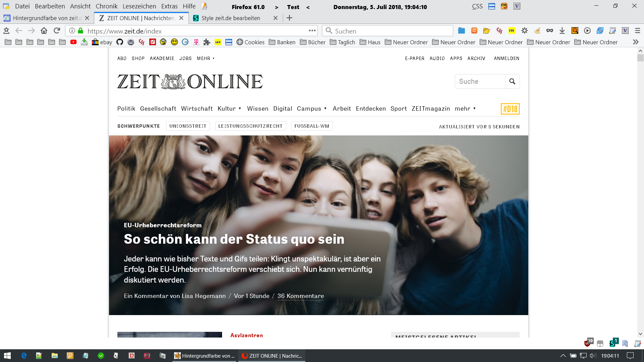Reload the current page
The height and width of the screenshot is (362, 644).
[57, 31]
